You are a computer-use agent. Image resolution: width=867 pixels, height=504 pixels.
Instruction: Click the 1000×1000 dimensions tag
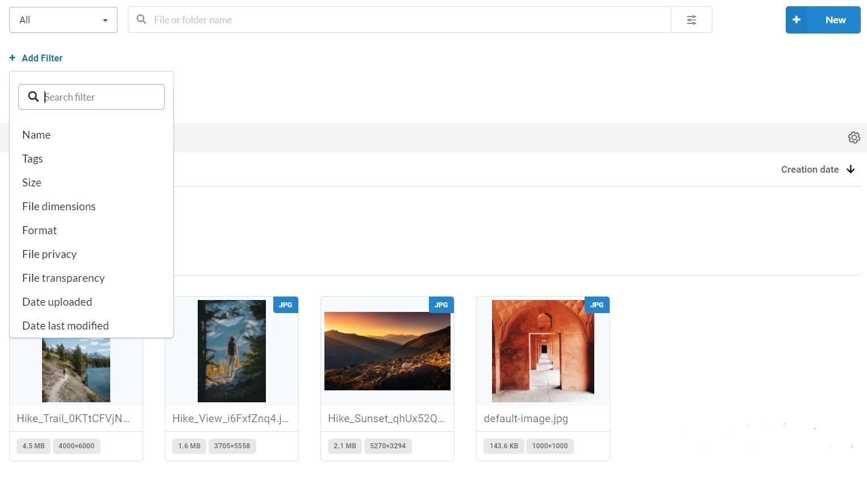(x=550, y=446)
